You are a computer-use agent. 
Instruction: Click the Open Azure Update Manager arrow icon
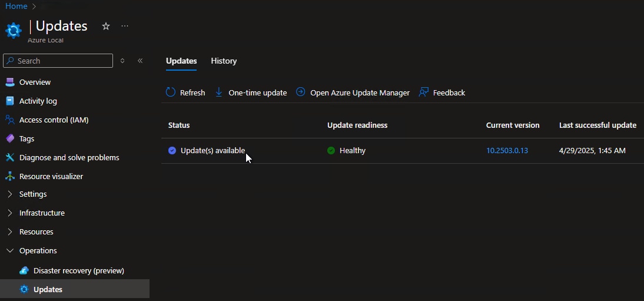point(301,92)
